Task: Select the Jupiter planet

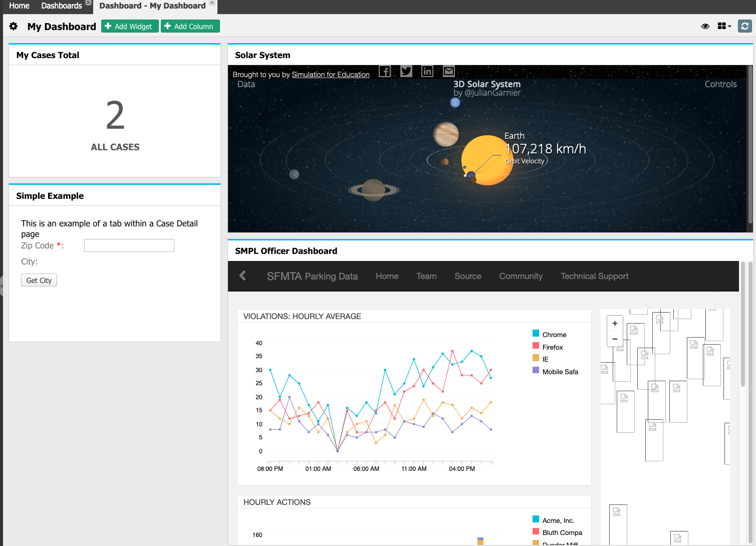Action: [x=446, y=134]
